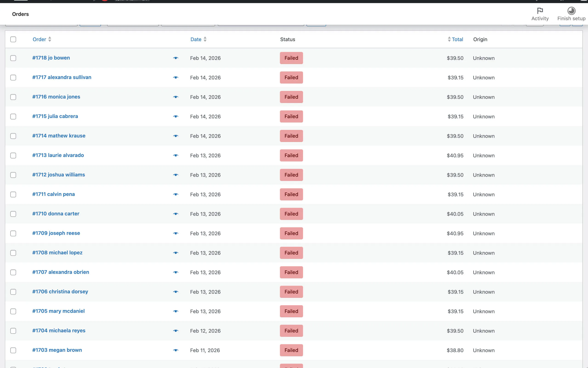The width and height of the screenshot is (588, 368).
Task: Click the $38.80 total for order #1703
Action: pyautogui.click(x=455, y=350)
